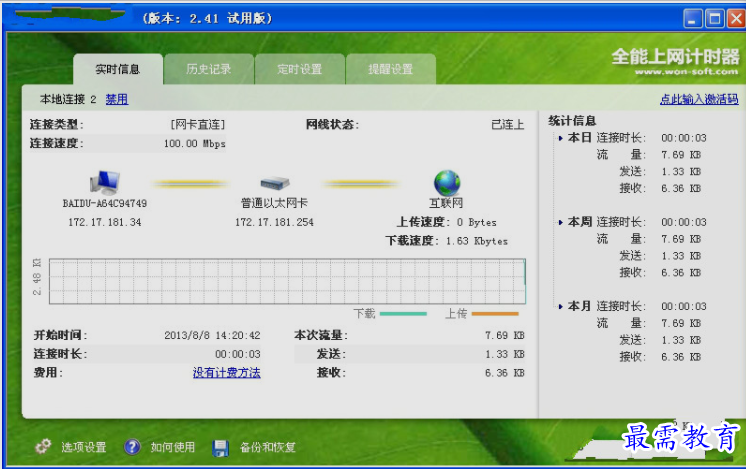The image size is (746, 469).
Task: Click the 备份和恢复 floppy disk icon
Action: coord(220,448)
